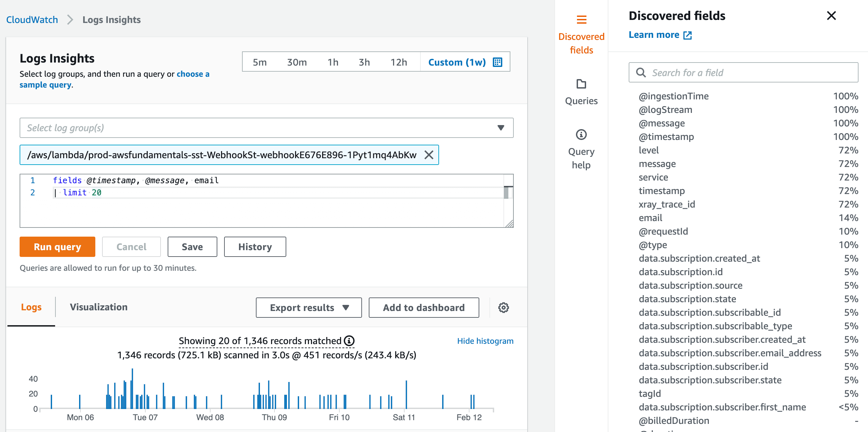This screenshot has width=868, height=432.
Task: Select the @billedDuration field
Action: tap(674, 421)
